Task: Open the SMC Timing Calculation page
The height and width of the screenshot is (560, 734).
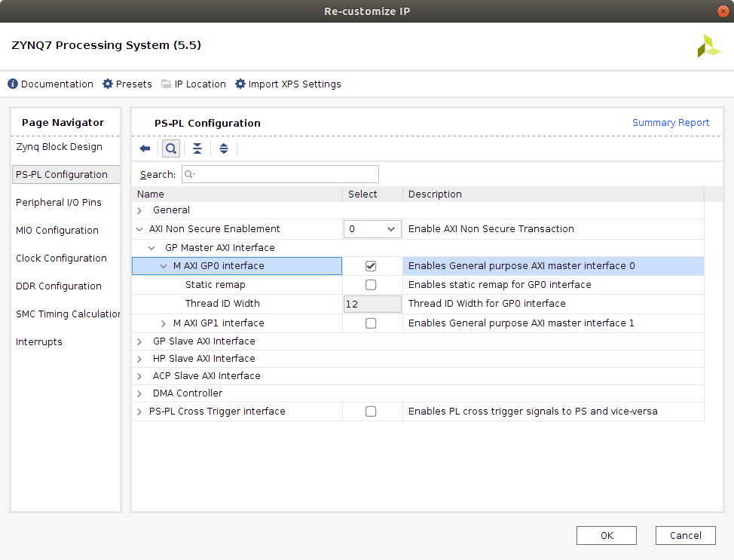Action: coord(67,314)
